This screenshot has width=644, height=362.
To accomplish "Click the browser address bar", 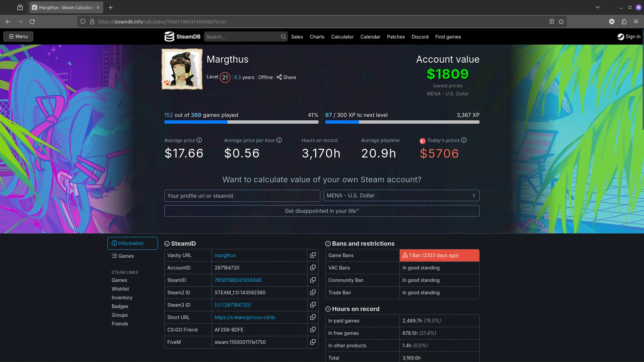I will [x=322, y=21].
